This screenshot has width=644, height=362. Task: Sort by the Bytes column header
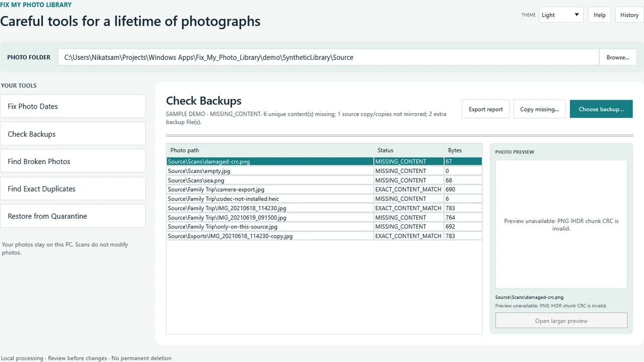tap(463, 150)
